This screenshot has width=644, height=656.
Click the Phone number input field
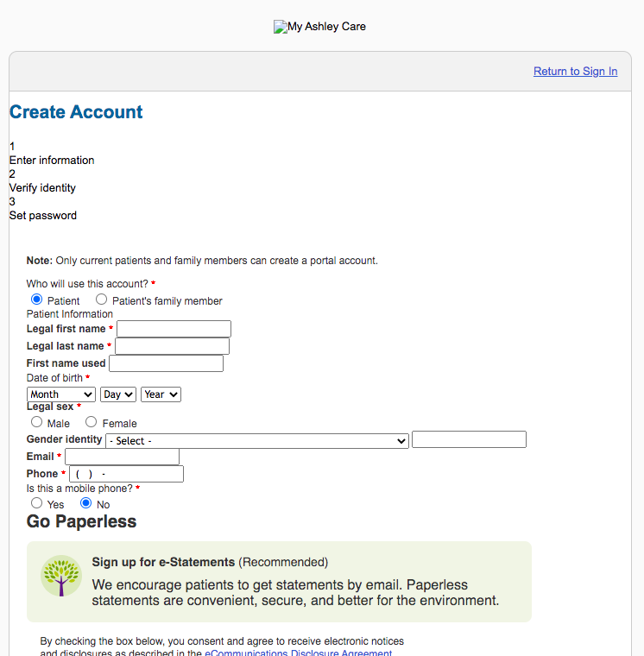click(126, 474)
